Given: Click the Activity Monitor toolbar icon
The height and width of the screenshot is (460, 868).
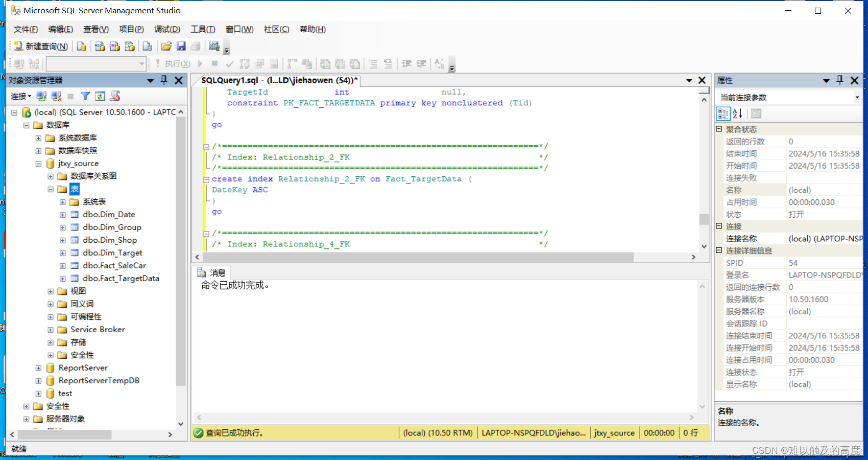Looking at the screenshot, I should tap(214, 47).
